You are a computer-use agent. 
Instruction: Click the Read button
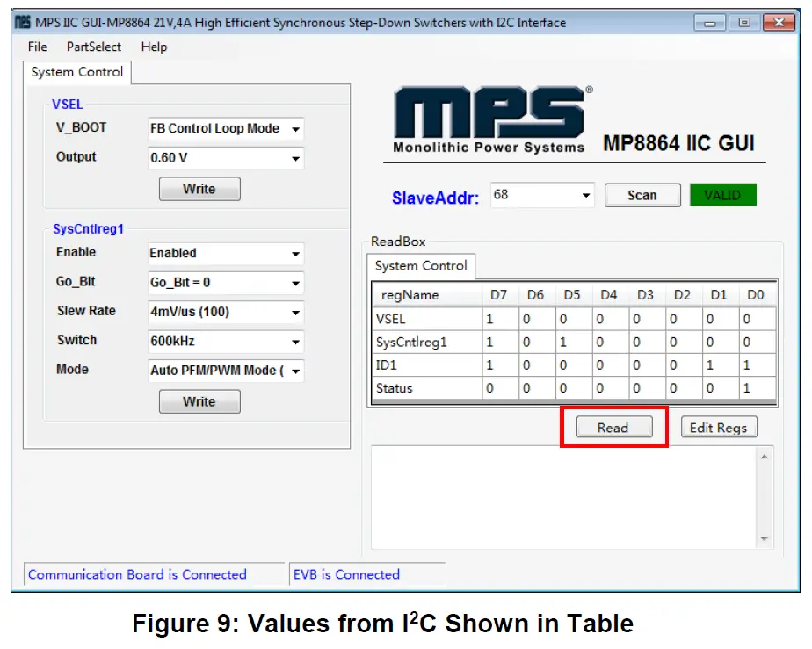(x=613, y=428)
